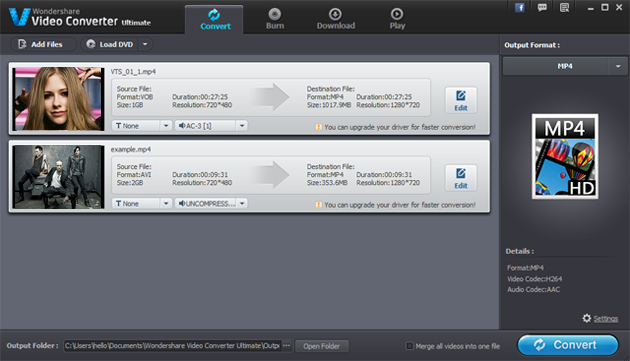630x361 pixels.
Task: Click the Add Files button
Action: click(x=43, y=44)
